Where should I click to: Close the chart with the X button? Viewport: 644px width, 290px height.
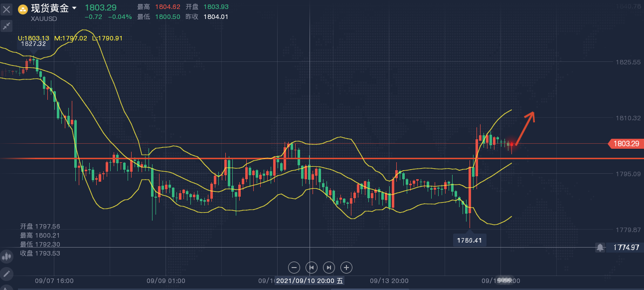pyautogui.click(x=6, y=9)
